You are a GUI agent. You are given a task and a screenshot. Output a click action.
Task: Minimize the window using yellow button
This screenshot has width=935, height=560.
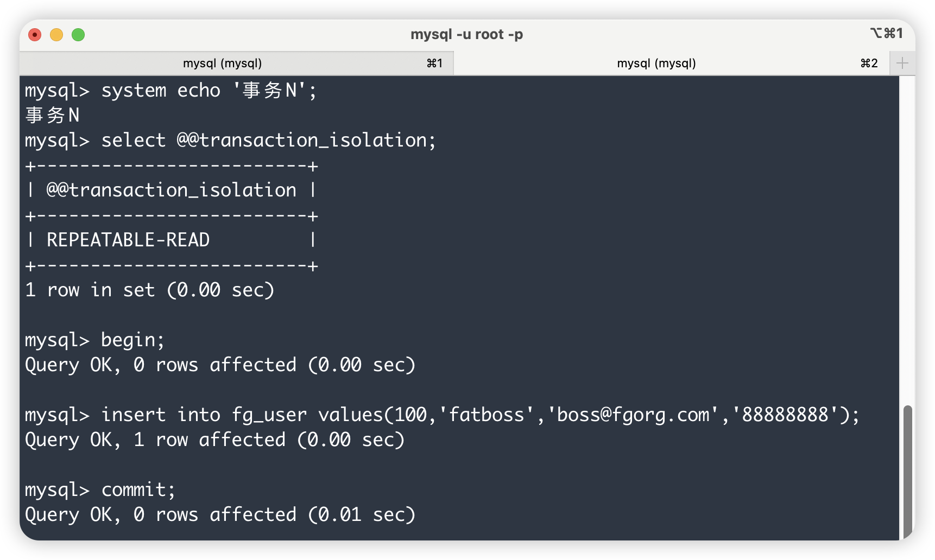[56, 35]
